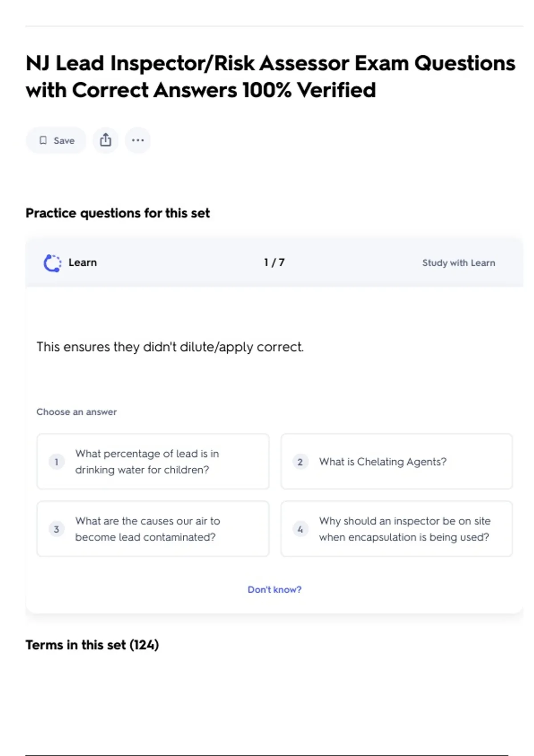
Task: Click the number 3 answer badge
Action: tap(57, 529)
